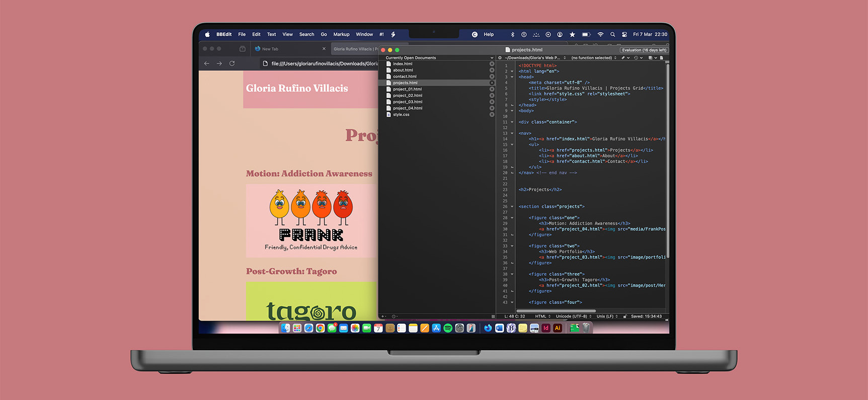868x400 pixels.
Task: Go back in the Firefox window
Action: (x=207, y=63)
